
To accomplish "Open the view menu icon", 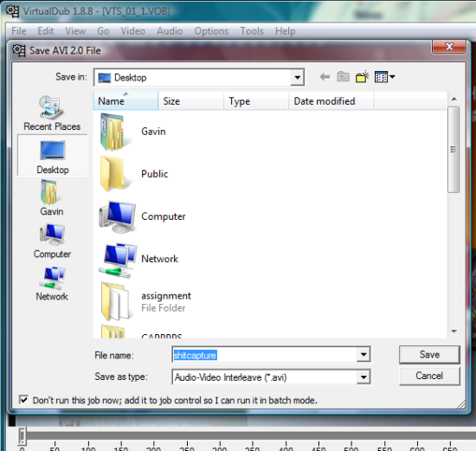I will click(384, 77).
